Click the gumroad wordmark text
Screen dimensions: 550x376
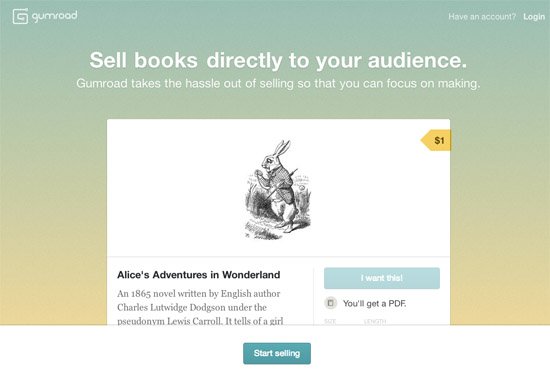coord(55,16)
